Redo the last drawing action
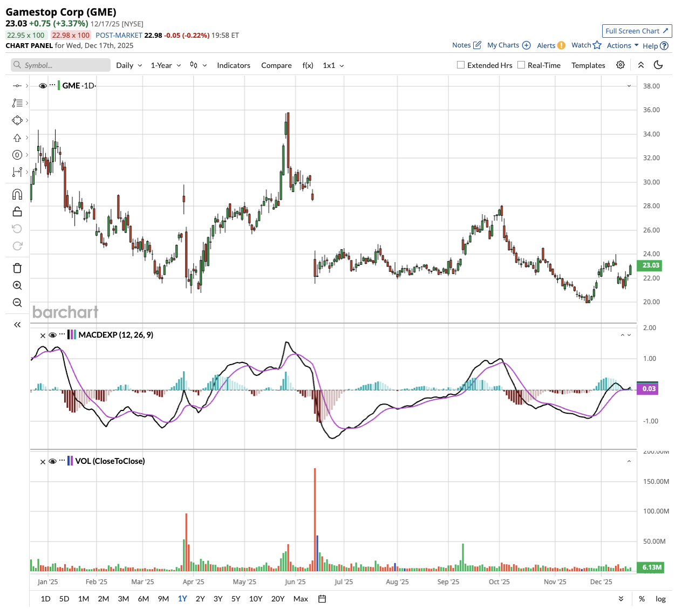 click(x=17, y=246)
